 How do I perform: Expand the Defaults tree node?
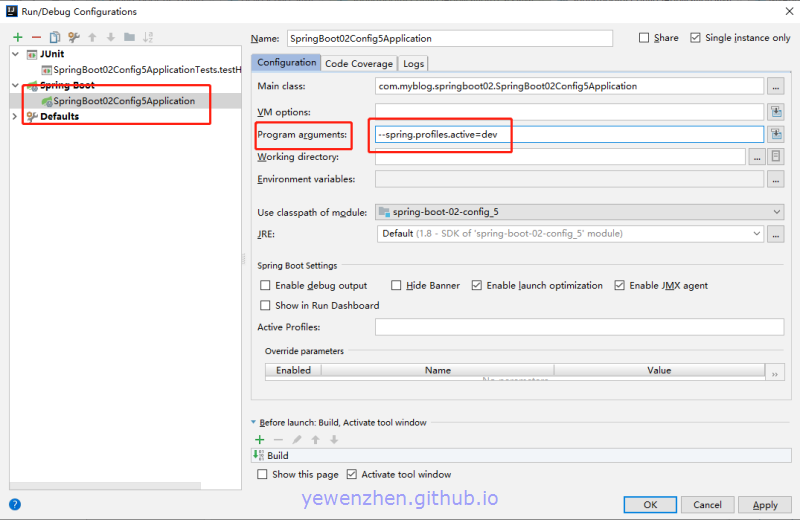(x=14, y=116)
